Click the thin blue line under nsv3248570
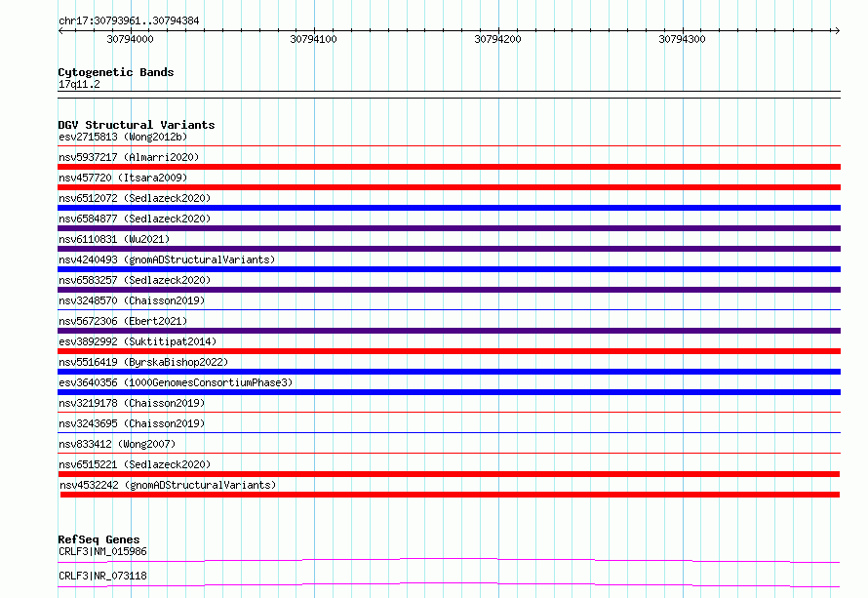868x598 pixels. tap(449, 310)
